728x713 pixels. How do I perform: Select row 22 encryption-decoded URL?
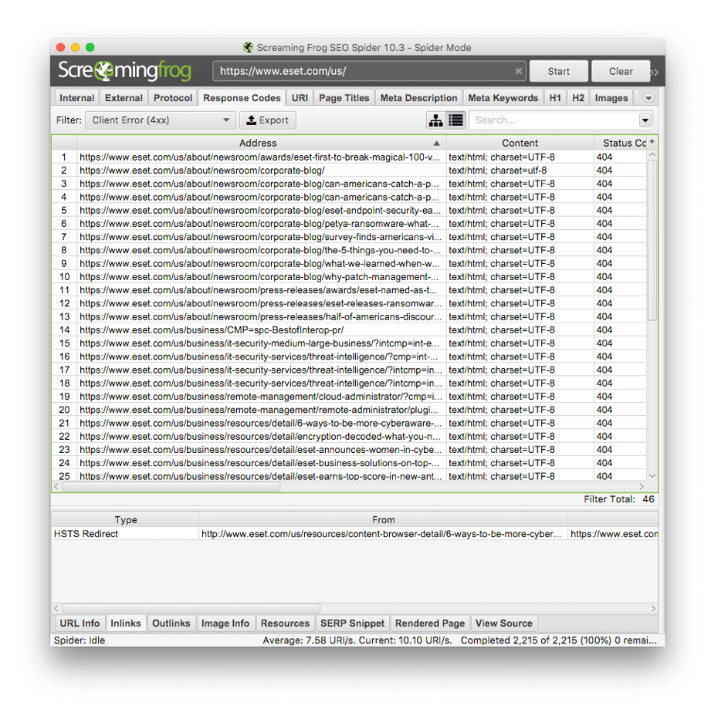pyautogui.click(x=260, y=436)
